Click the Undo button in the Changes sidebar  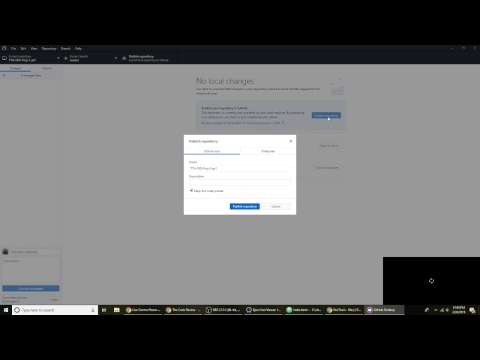click(x=54, y=299)
